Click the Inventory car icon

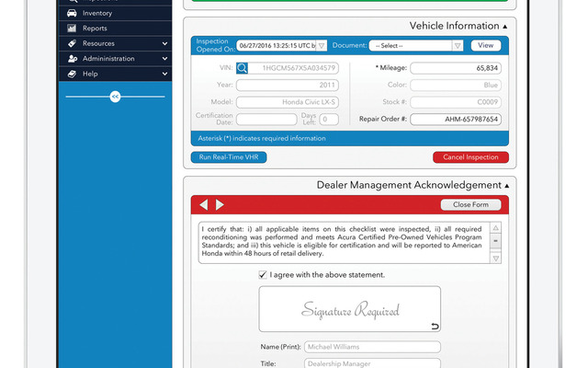point(72,13)
